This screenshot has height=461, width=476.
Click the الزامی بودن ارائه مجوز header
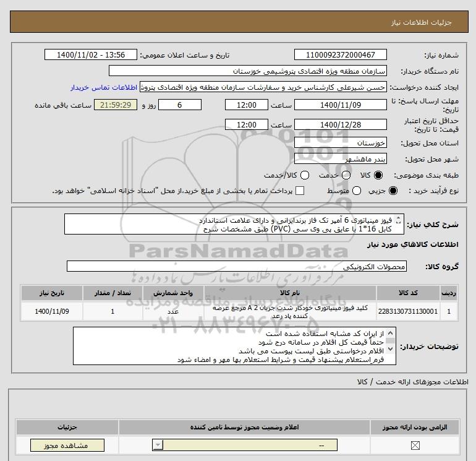tap(415, 427)
